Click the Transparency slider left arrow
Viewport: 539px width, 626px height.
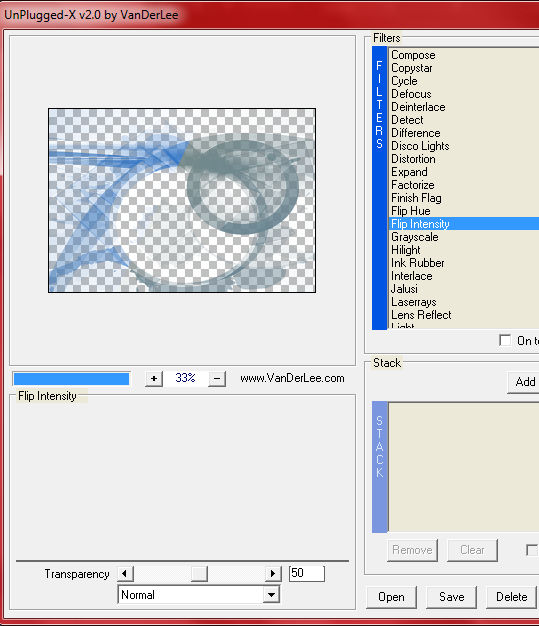pyautogui.click(x=125, y=574)
